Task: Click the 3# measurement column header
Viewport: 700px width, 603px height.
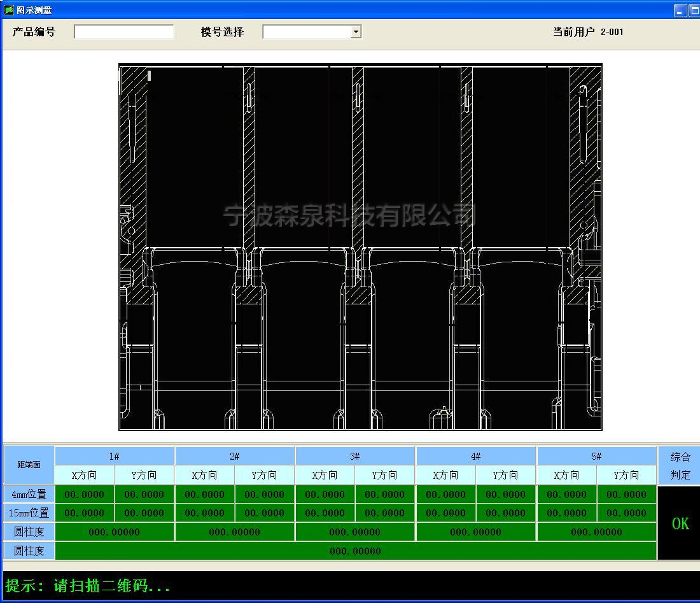Action: (355, 456)
